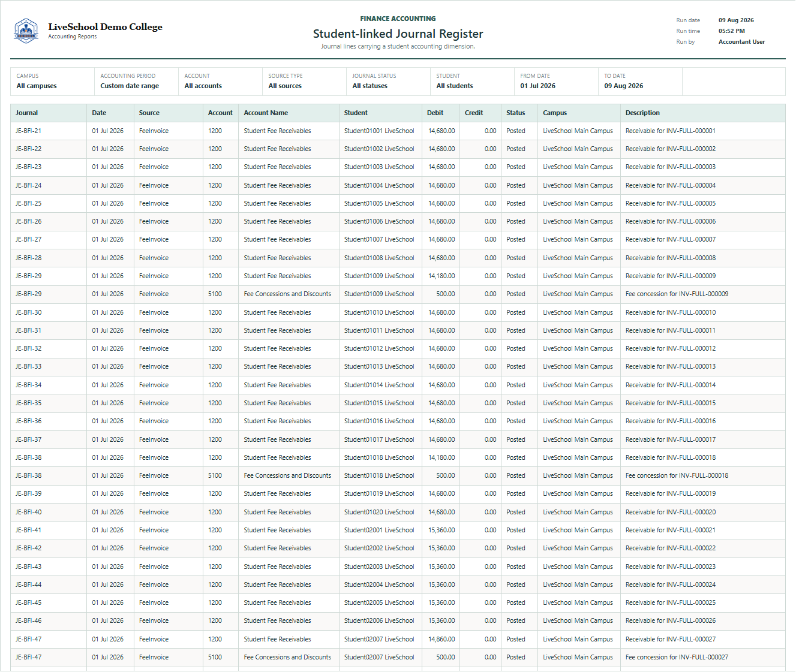The image size is (796, 672).
Task: Select journal entry JE-BFI-30
Action: pyautogui.click(x=29, y=312)
